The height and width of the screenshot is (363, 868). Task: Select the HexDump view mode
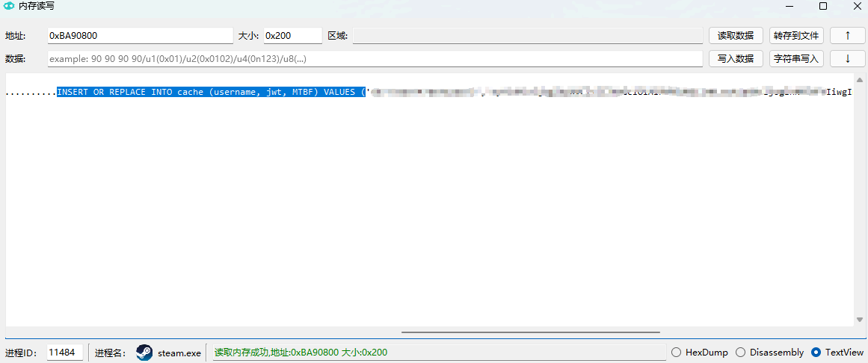click(676, 353)
